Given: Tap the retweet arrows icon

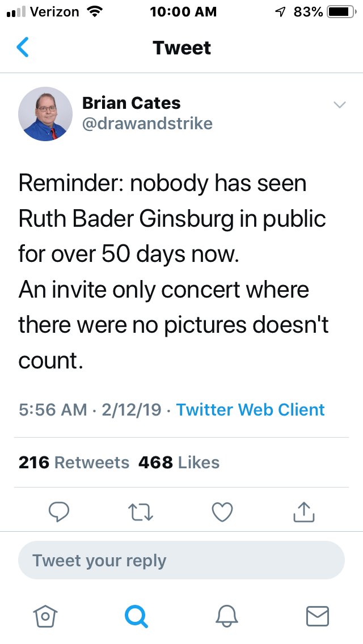Looking at the screenshot, I should click(x=140, y=512).
